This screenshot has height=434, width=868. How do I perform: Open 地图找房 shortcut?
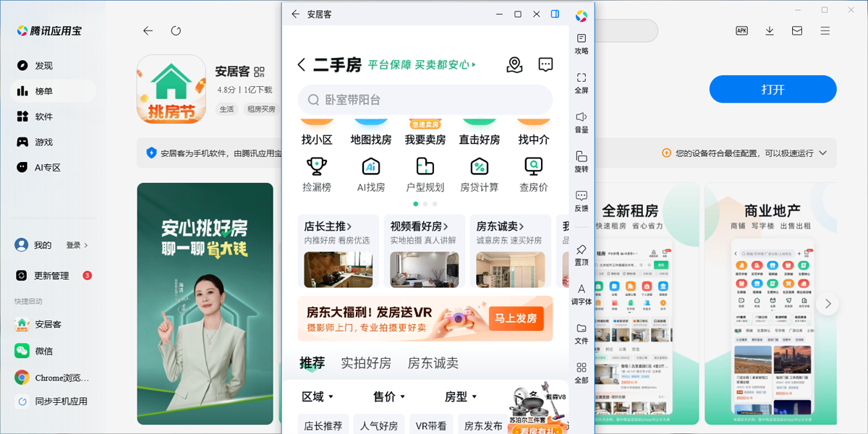pos(371,132)
